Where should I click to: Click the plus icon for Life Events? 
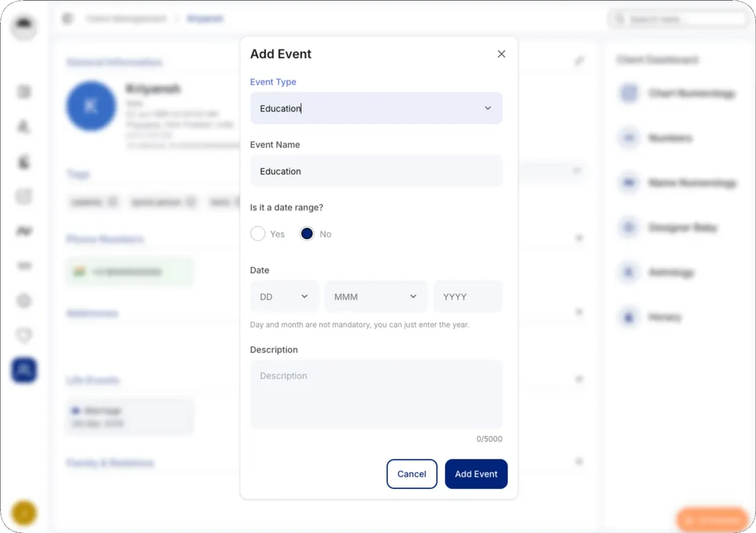(x=579, y=379)
